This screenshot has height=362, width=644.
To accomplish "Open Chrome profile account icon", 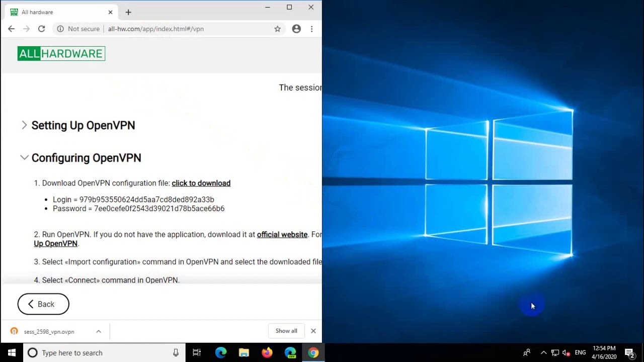I will pyautogui.click(x=296, y=29).
